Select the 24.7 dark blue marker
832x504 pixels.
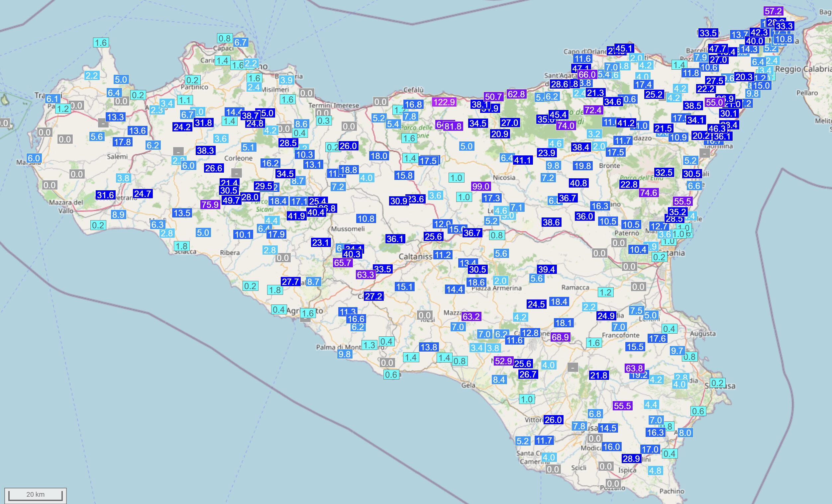pyautogui.click(x=143, y=194)
